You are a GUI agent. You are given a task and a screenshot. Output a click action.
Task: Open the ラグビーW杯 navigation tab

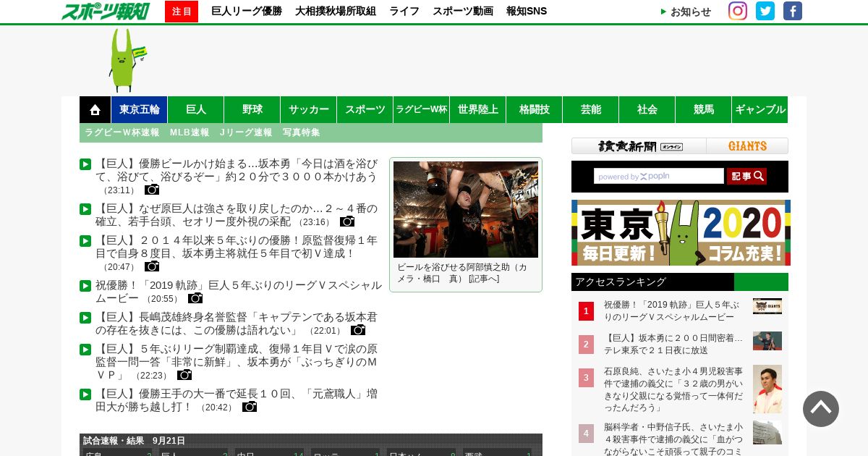[422, 110]
